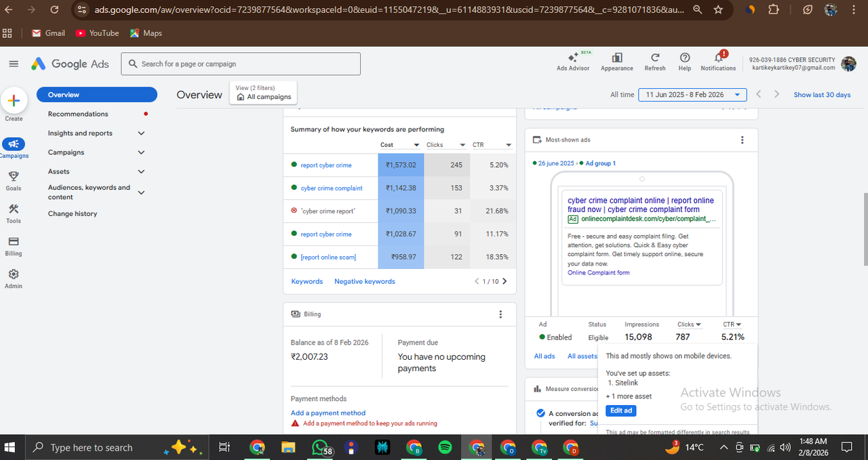Click the Google Ads logo

[x=71, y=64]
